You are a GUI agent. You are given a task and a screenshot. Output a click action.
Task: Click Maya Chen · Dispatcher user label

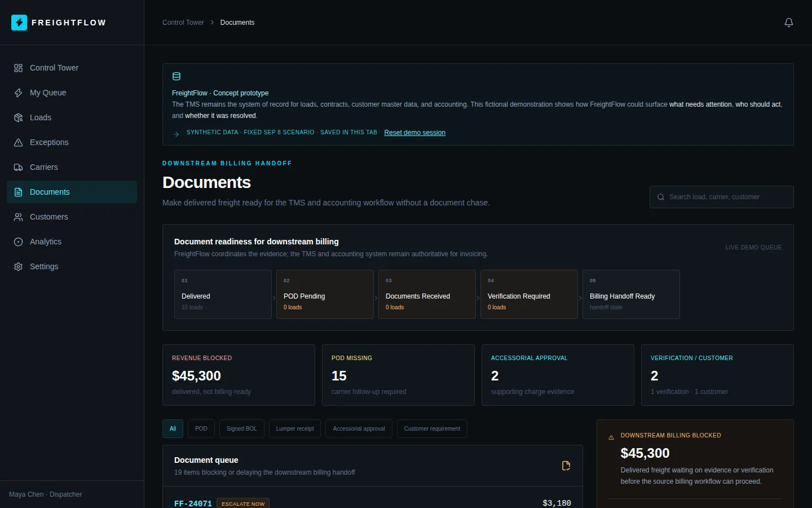tap(46, 494)
